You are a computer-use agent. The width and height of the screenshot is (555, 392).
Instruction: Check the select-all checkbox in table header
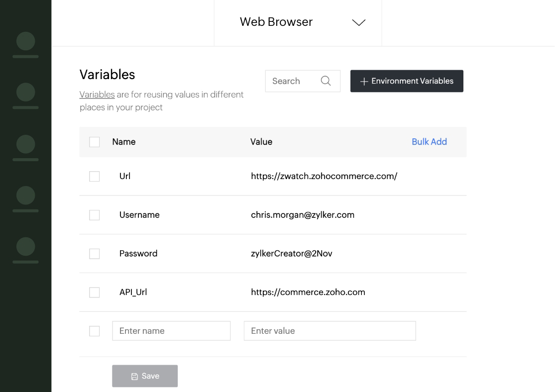click(x=94, y=142)
